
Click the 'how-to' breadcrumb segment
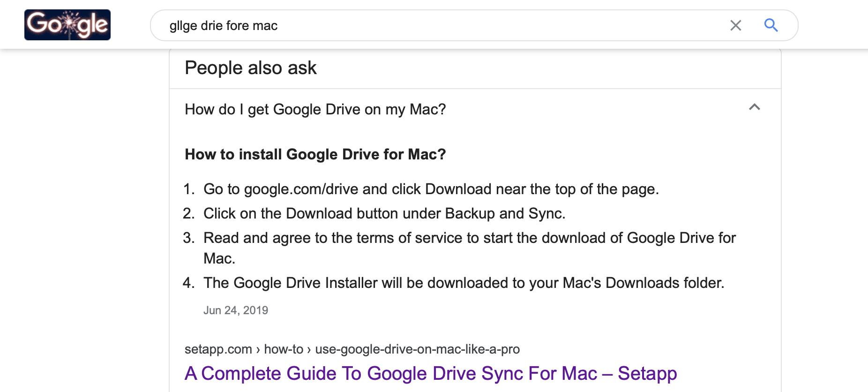pos(284,349)
